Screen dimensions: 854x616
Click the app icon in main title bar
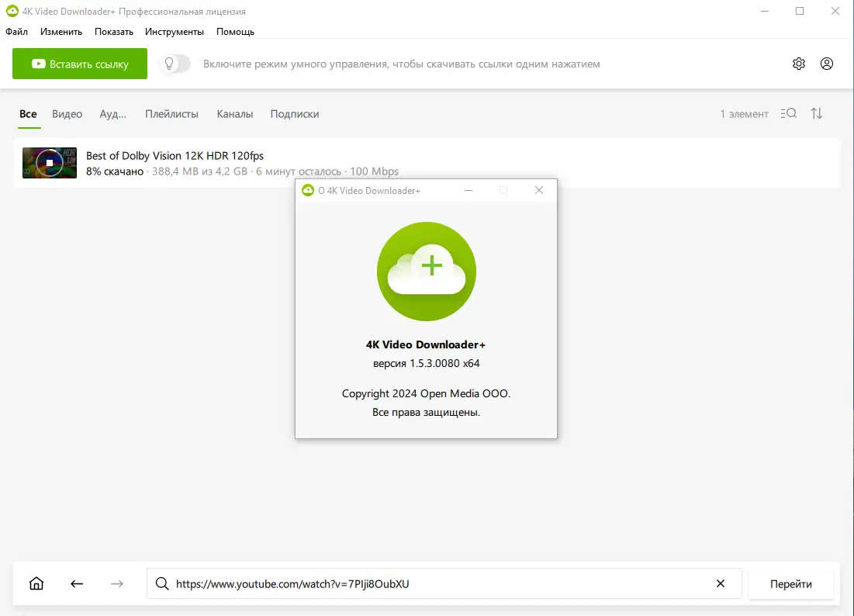(x=12, y=11)
